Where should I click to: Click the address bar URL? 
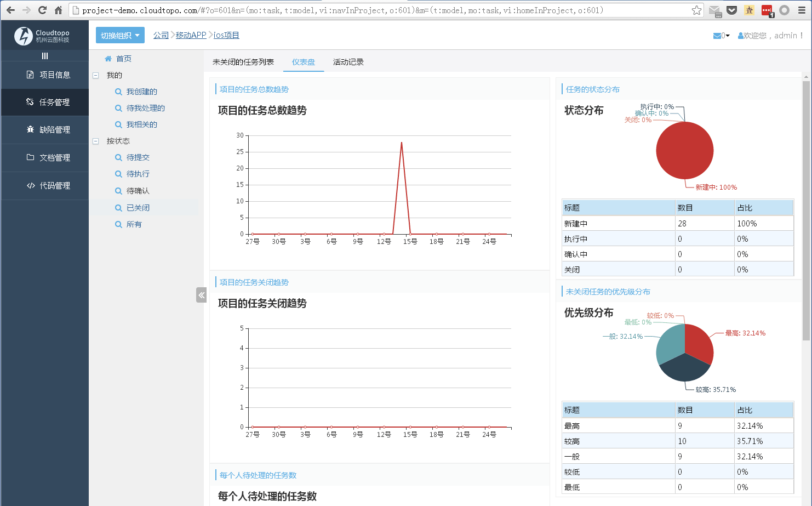click(x=342, y=10)
